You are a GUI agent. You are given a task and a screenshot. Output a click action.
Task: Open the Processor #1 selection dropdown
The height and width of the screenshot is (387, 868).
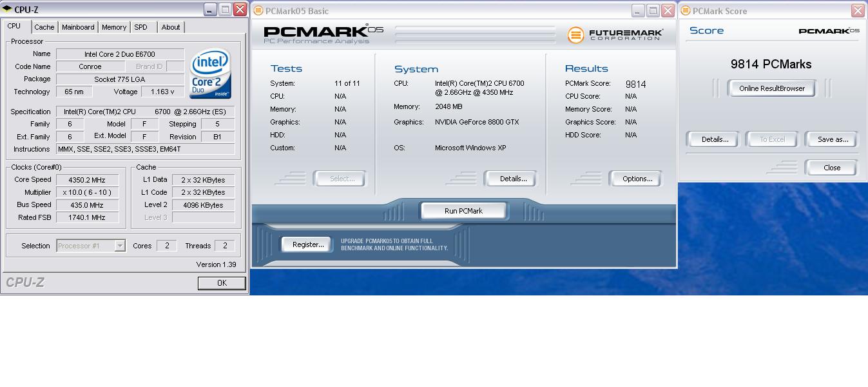click(91, 246)
